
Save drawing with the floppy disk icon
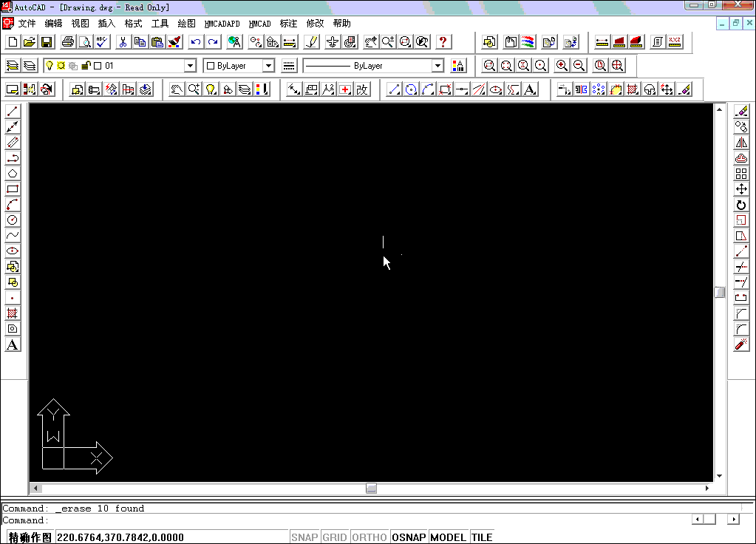[x=47, y=42]
